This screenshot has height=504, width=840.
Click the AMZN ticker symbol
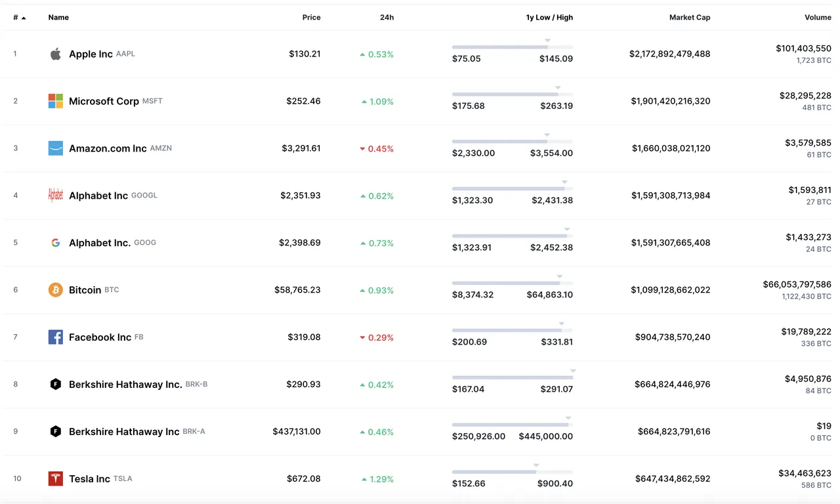[x=161, y=148]
